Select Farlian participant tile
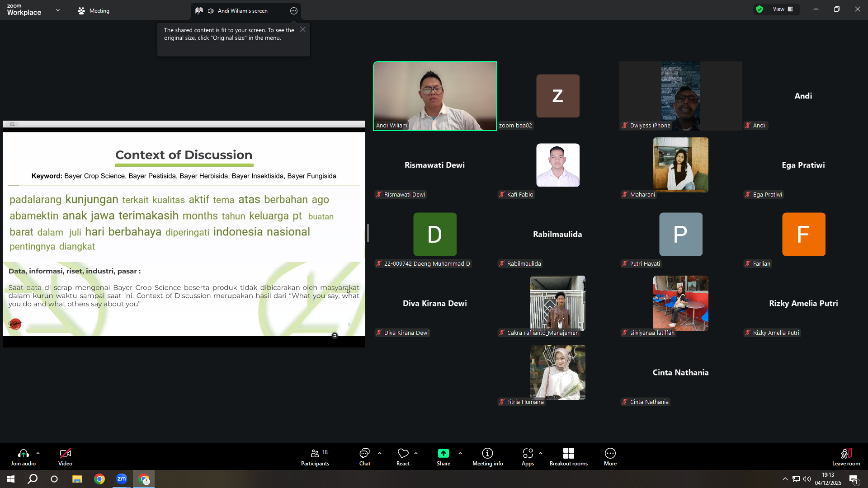This screenshot has height=488, width=868. click(x=804, y=234)
